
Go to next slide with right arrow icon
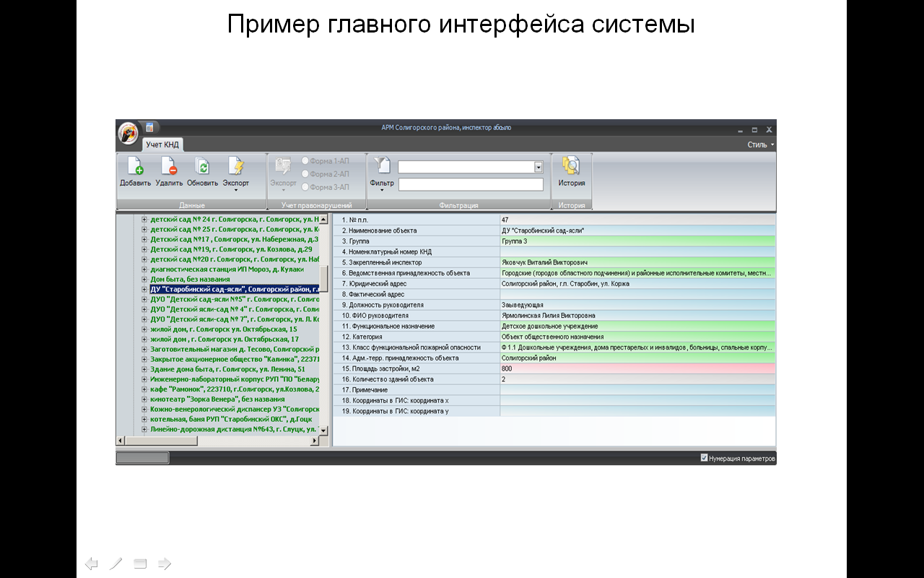coord(165,564)
